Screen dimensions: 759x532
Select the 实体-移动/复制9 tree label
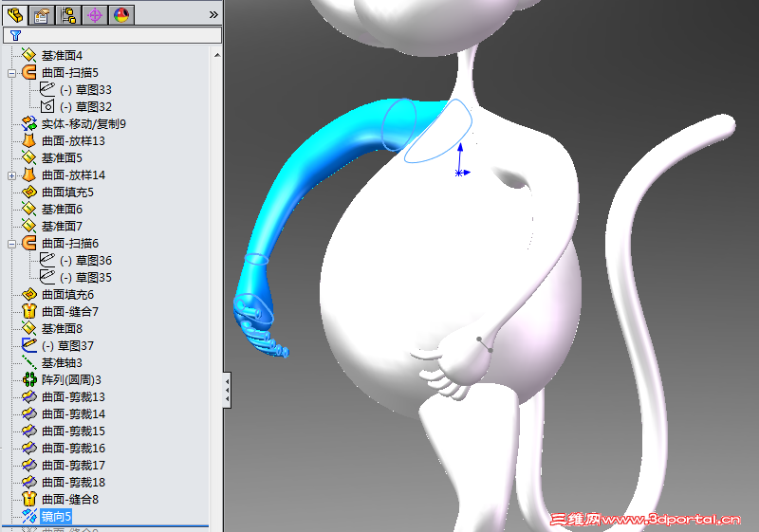83,124
